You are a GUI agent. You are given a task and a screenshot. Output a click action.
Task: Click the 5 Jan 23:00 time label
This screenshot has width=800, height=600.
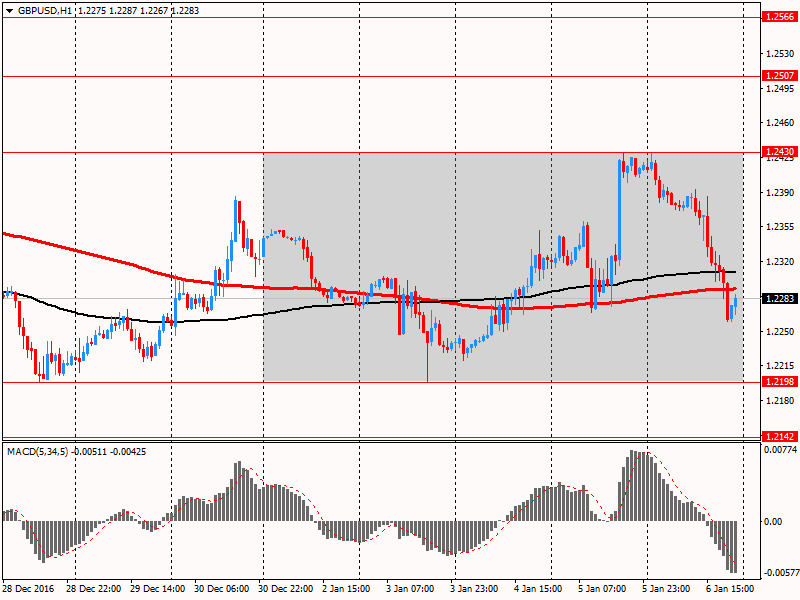click(665, 589)
